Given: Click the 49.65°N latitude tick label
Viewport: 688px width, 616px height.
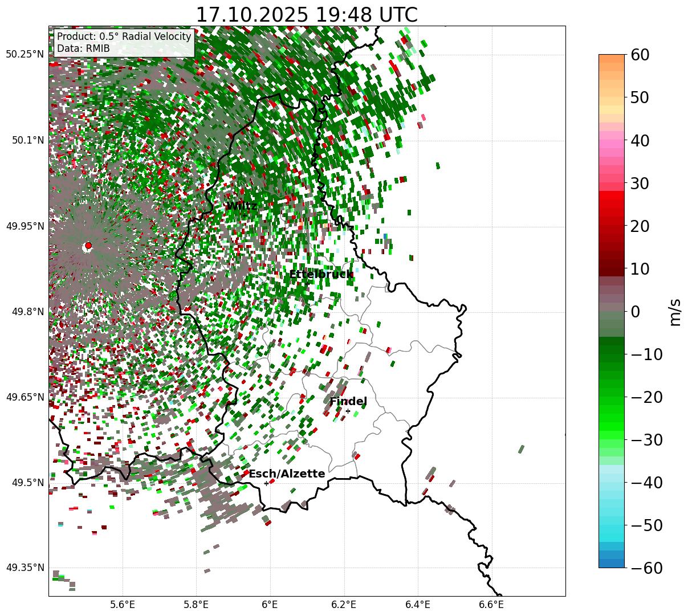Looking at the screenshot, I should [x=25, y=397].
